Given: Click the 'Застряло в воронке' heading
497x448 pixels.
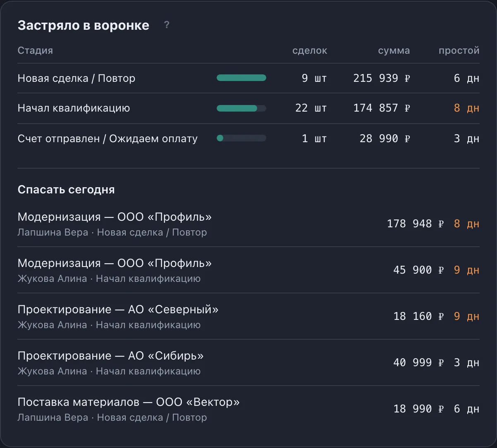Looking at the screenshot, I should click(84, 26).
